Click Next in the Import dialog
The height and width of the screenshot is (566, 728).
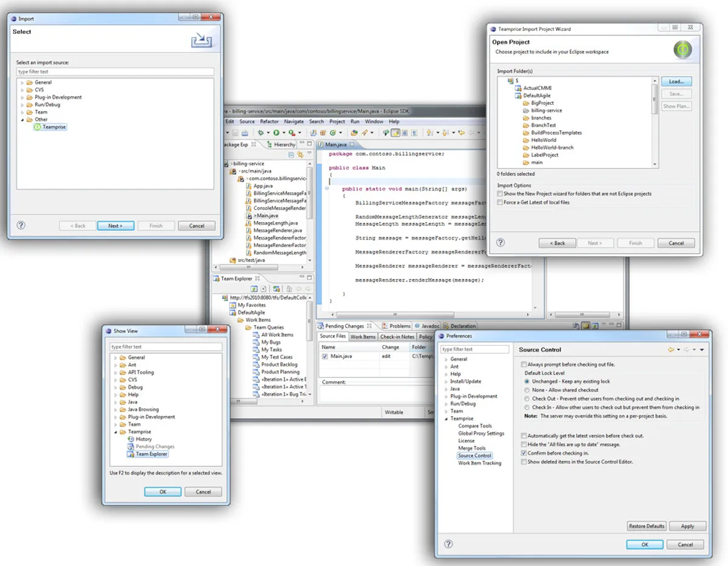coord(115,226)
